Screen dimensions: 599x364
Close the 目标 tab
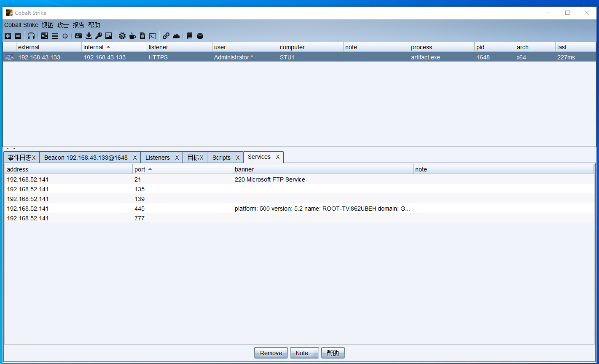[x=201, y=158]
